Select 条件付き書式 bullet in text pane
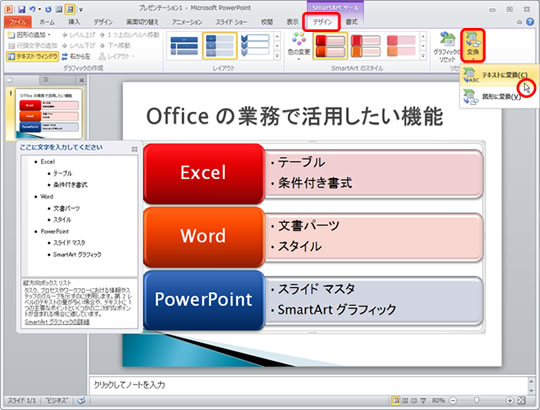This screenshot has width=540, height=410. coord(70,185)
